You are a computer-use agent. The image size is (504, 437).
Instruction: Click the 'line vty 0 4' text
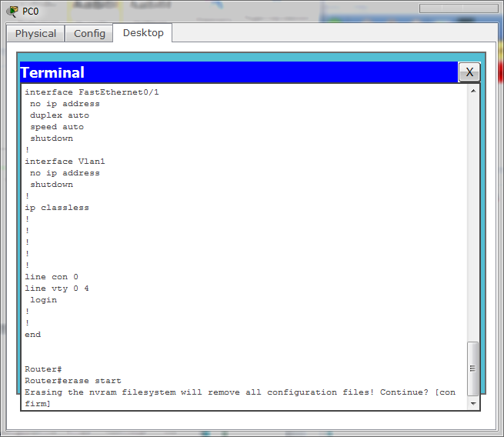coord(57,289)
